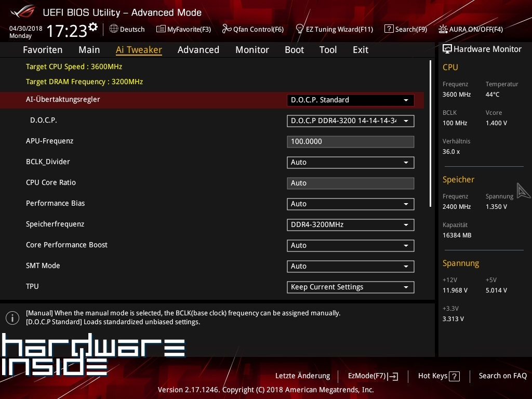Image resolution: width=532 pixels, height=399 pixels.
Task: Click the 17:23 clock display
Action: pyautogui.click(x=67, y=31)
